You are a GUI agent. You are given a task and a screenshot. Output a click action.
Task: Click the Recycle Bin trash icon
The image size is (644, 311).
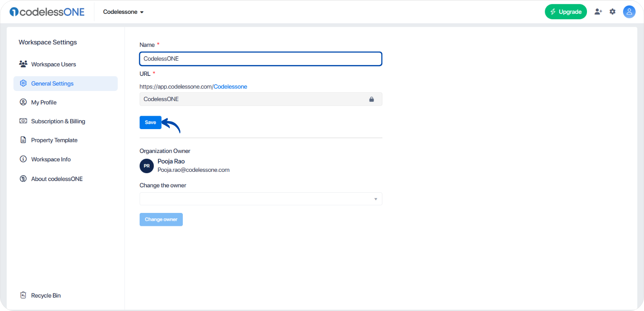[23, 295]
